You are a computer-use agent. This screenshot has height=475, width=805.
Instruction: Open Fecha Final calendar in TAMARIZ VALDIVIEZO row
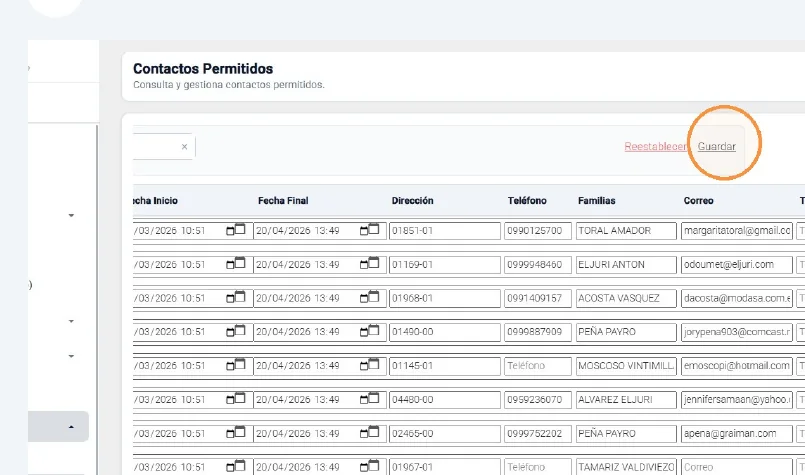[x=369, y=466]
